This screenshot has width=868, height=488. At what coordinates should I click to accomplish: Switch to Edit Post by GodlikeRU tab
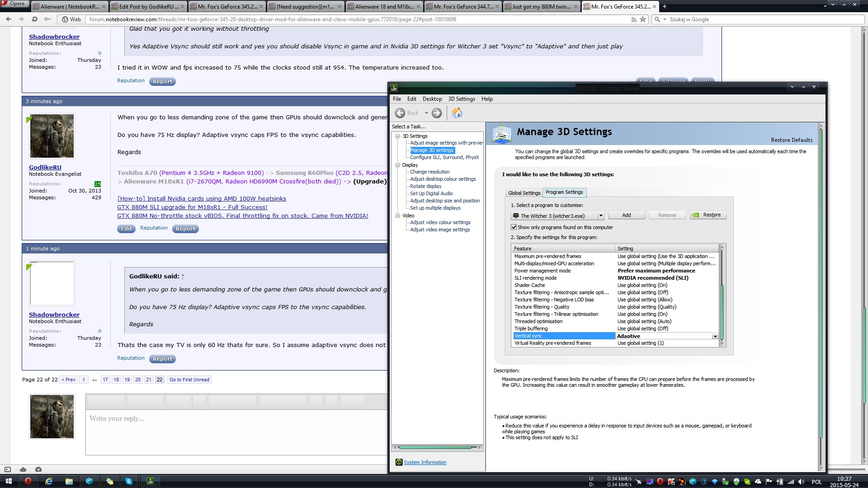tap(148, 6)
